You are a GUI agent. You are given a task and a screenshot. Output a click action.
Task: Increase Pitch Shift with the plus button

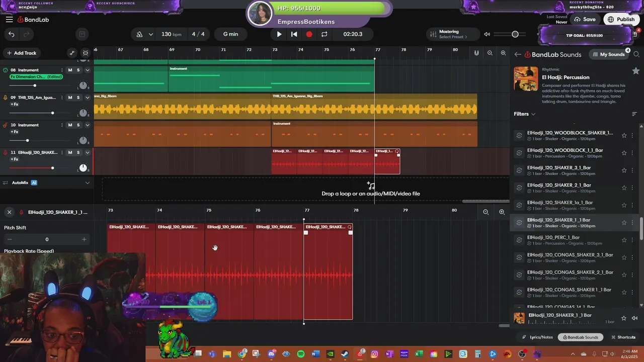(84, 239)
